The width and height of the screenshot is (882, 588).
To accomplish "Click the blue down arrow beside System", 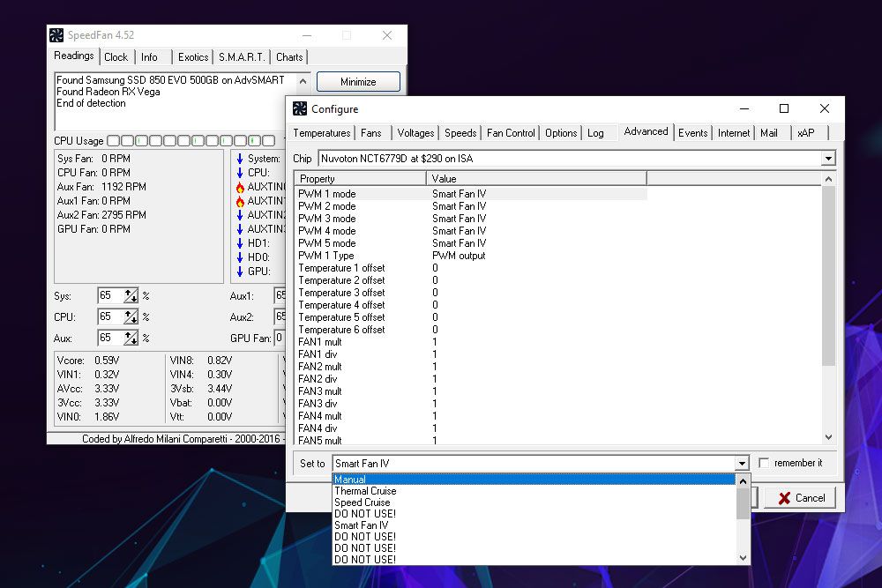I will [240, 159].
